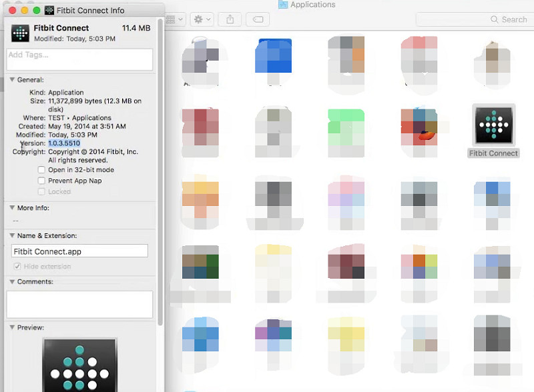Click the version value 1.0.3.5510

[x=64, y=143]
